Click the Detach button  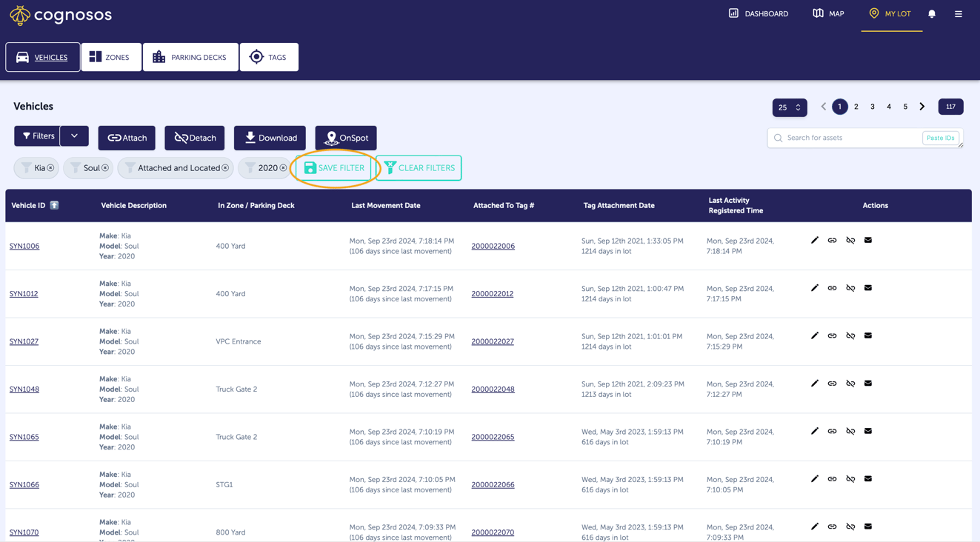(x=195, y=138)
